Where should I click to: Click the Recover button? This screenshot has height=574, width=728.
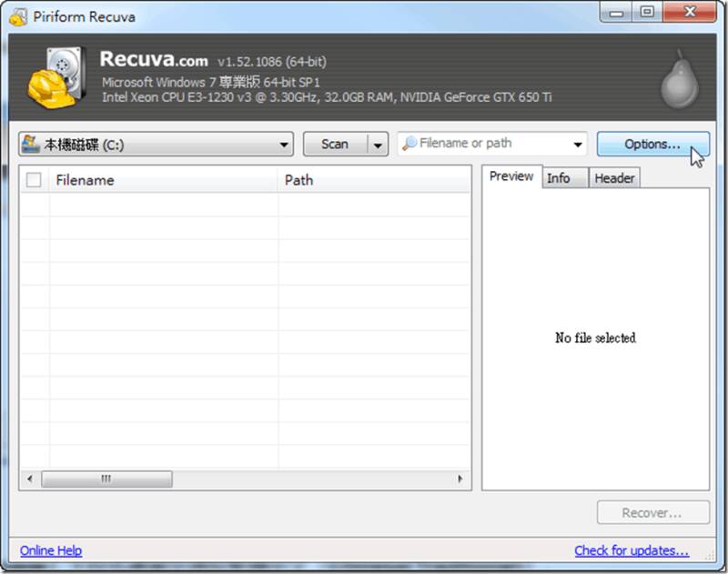tap(652, 513)
